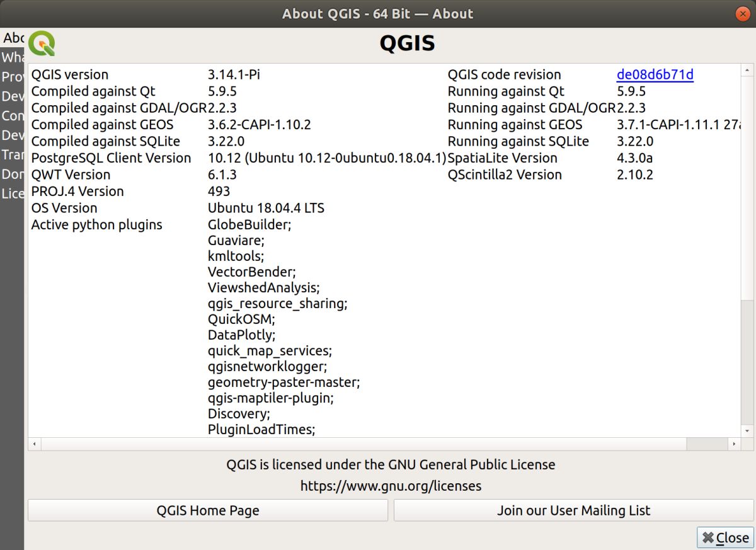Close window using title bar X button
Image resolution: width=756 pixels, height=550 pixels.
pos(744,13)
